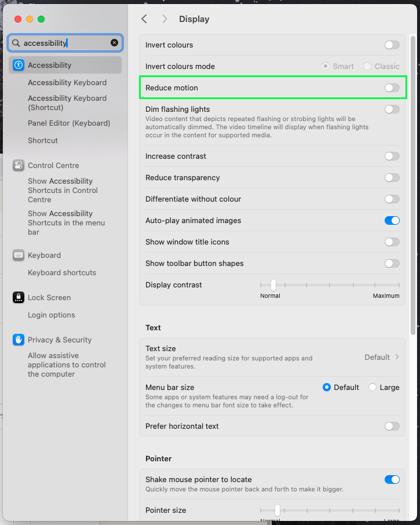Click the magnifying glass search icon
The image size is (420, 525).
pyautogui.click(x=16, y=43)
